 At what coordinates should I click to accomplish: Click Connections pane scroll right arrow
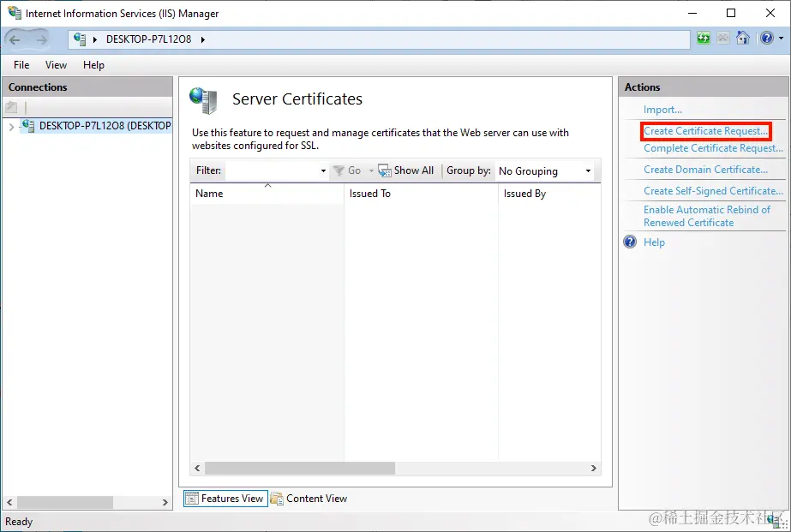tap(165, 502)
